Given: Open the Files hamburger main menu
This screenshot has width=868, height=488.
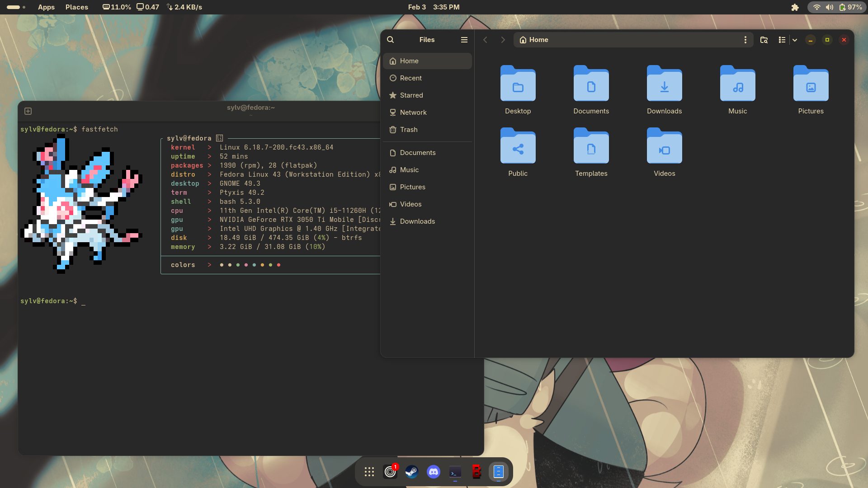Looking at the screenshot, I should click(x=464, y=40).
